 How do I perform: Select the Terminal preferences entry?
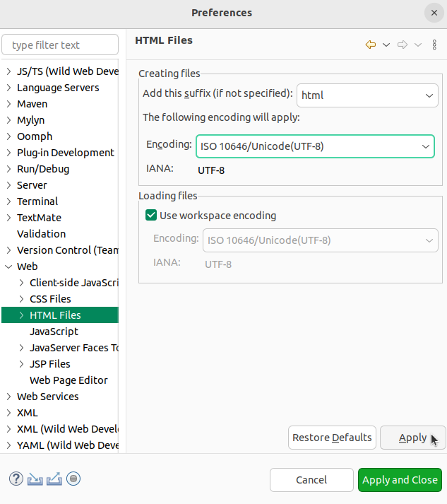point(37,201)
